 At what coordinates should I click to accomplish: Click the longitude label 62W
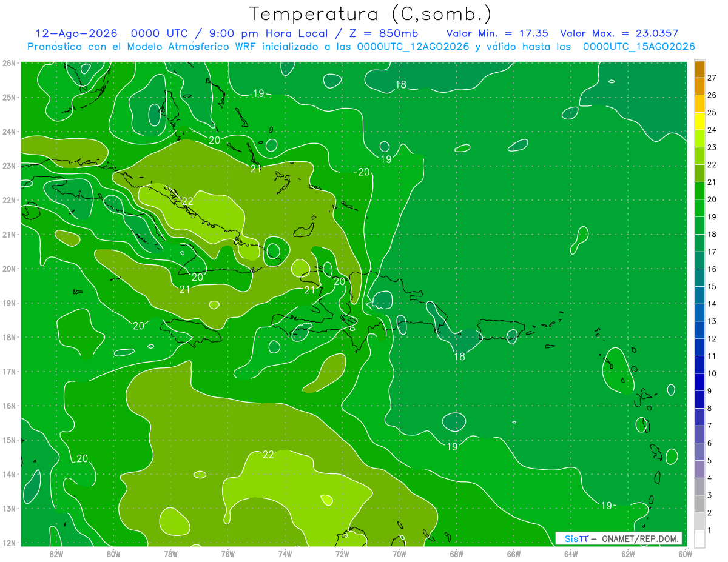pos(628,554)
